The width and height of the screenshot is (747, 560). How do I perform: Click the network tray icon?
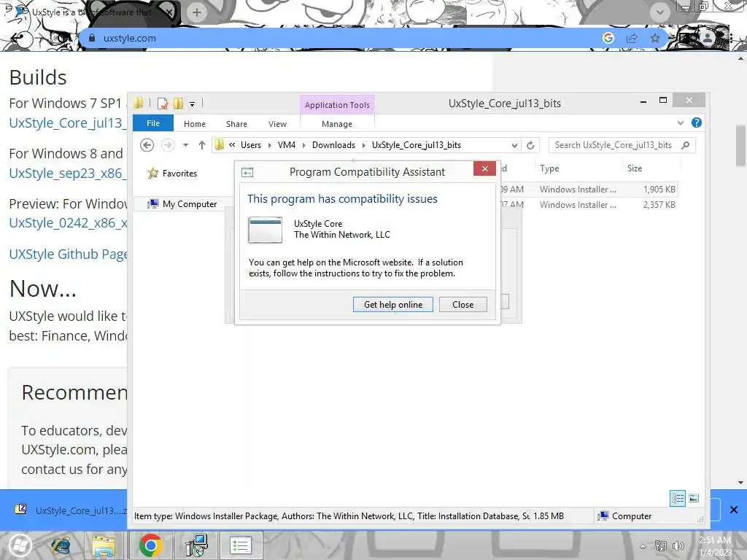[660, 546]
